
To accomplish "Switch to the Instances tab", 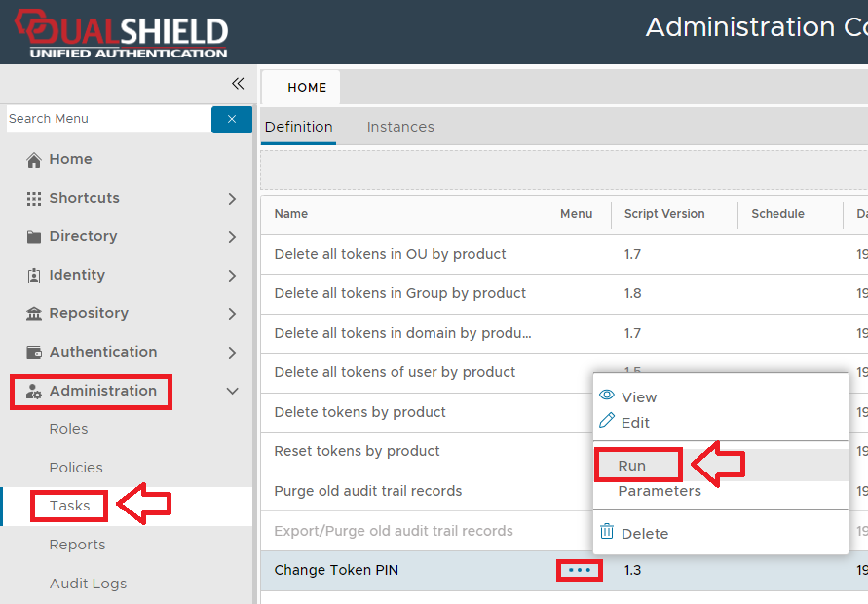I will 400,127.
